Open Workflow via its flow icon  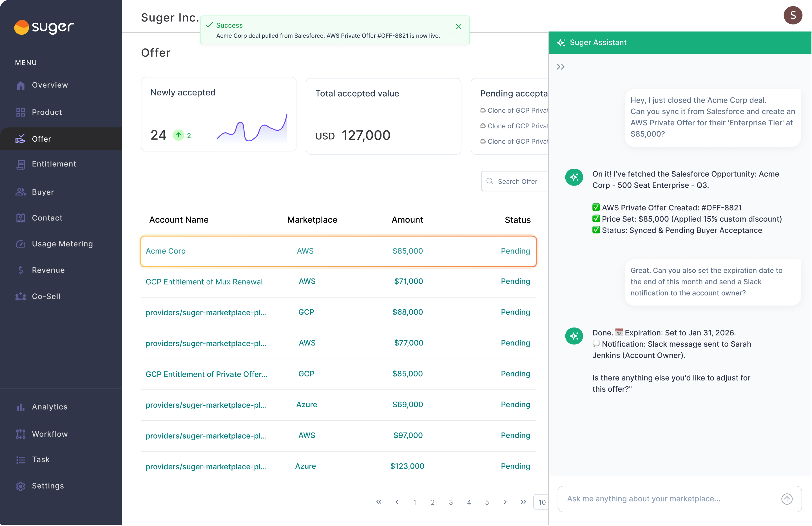[x=21, y=434]
